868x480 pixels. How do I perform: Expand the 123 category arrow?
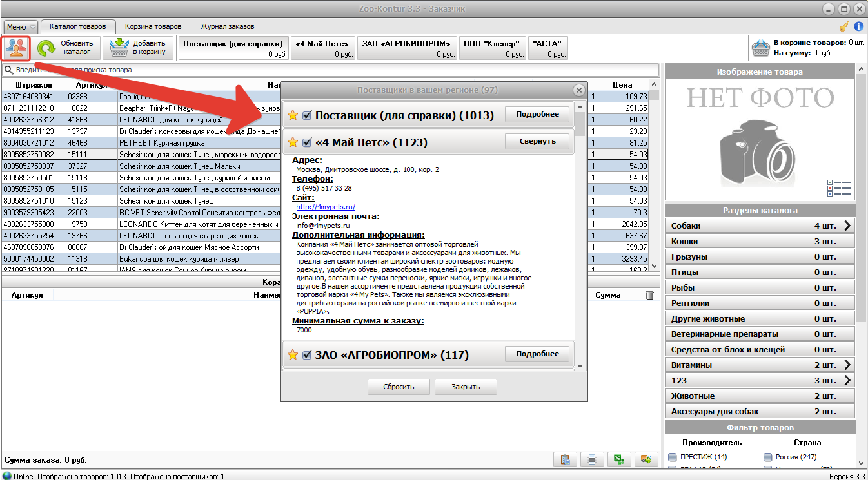847,380
